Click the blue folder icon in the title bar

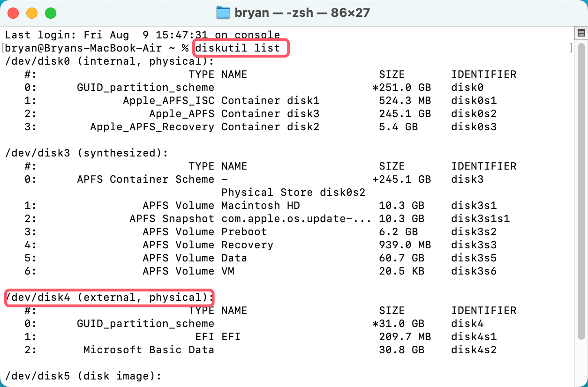pyautogui.click(x=224, y=12)
